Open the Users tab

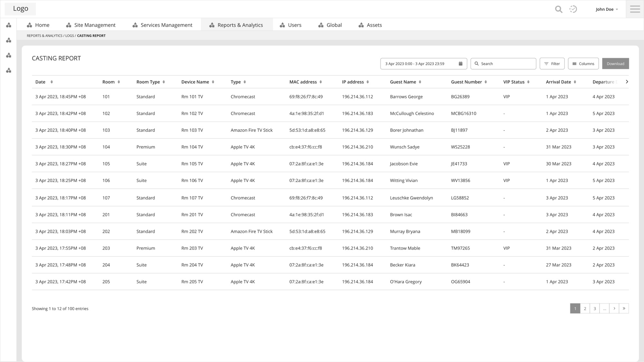[x=290, y=25]
